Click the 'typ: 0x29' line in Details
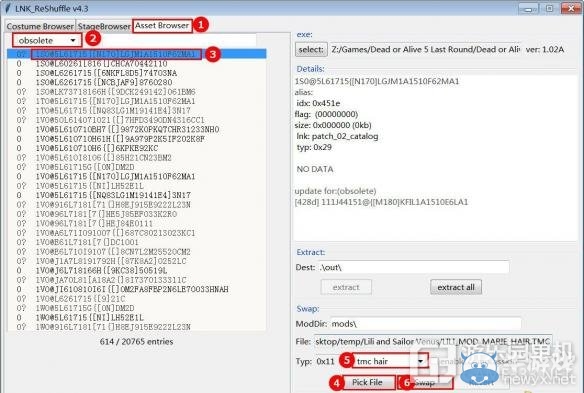 pos(314,147)
